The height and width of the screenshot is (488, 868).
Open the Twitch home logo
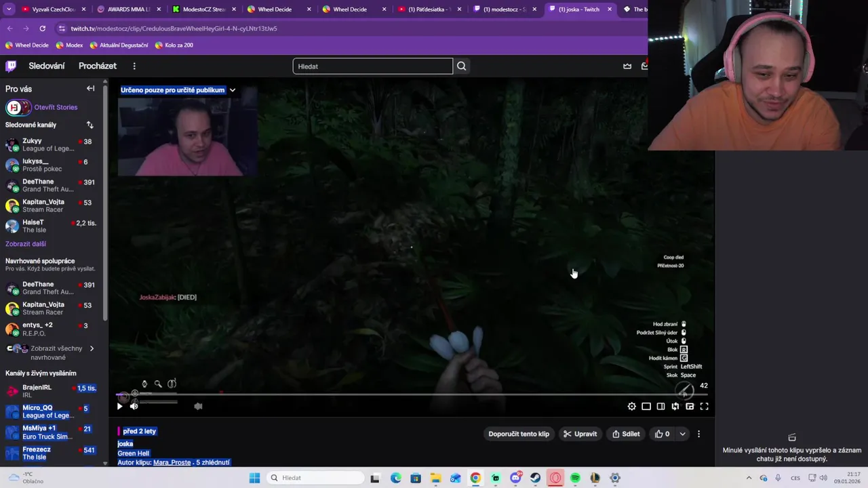click(x=11, y=66)
